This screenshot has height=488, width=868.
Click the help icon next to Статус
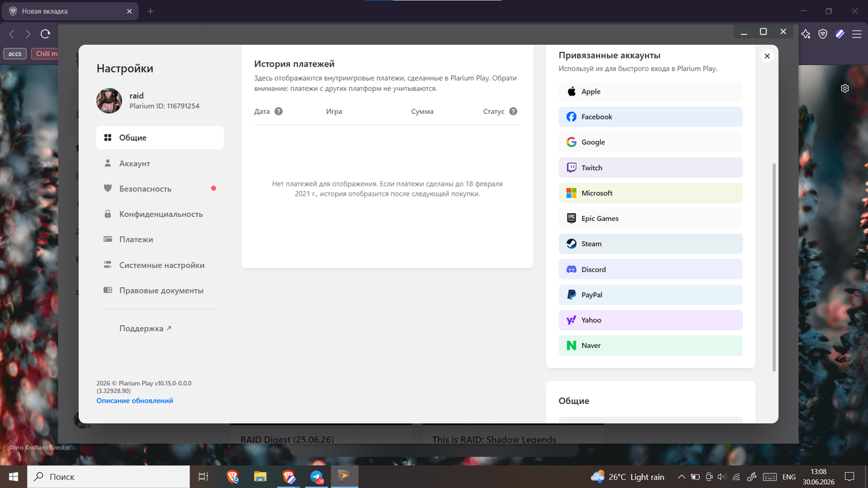513,112
